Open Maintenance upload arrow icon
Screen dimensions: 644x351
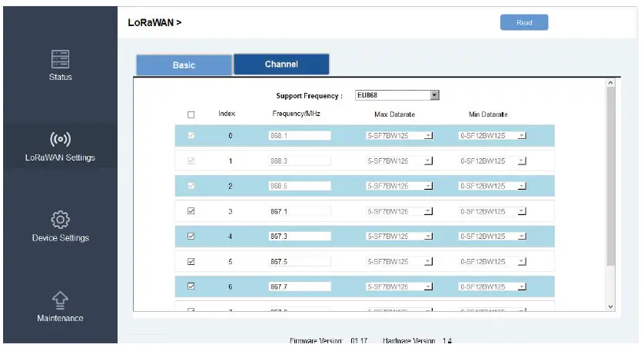pos(61,300)
